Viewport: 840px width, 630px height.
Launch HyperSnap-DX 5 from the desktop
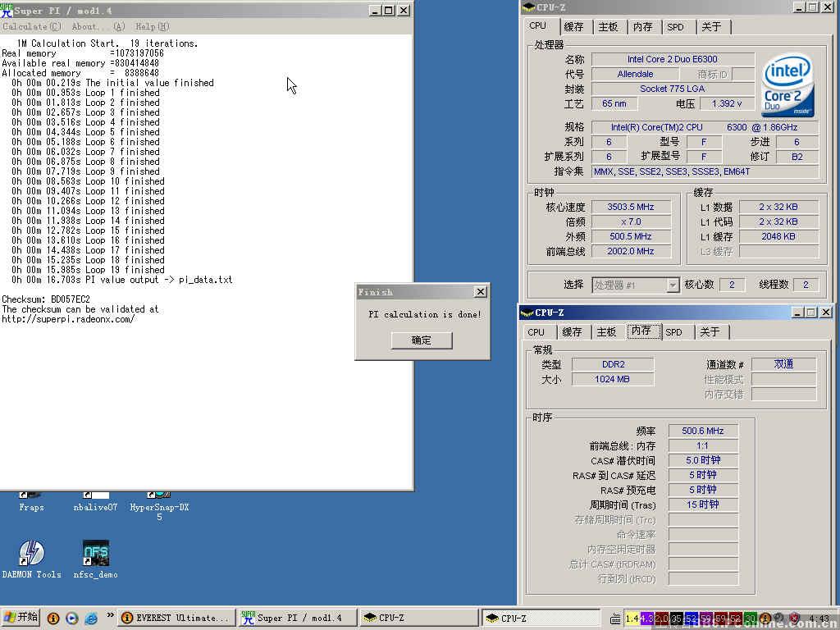[159, 506]
